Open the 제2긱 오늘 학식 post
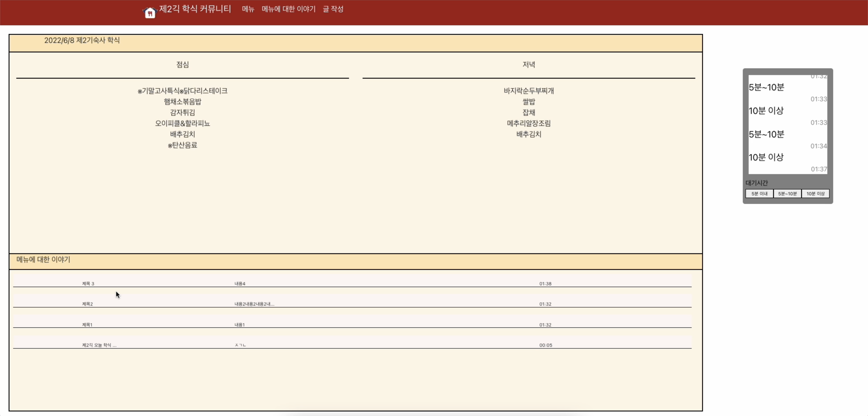The height and width of the screenshot is (416, 868). (99, 345)
